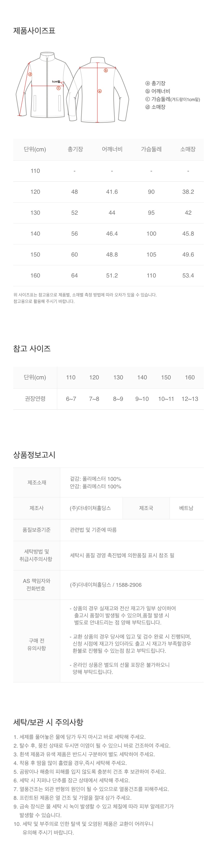Click the 12~13 recommended age cell
This screenshot has height=868, width=217.
coord(190,399)
